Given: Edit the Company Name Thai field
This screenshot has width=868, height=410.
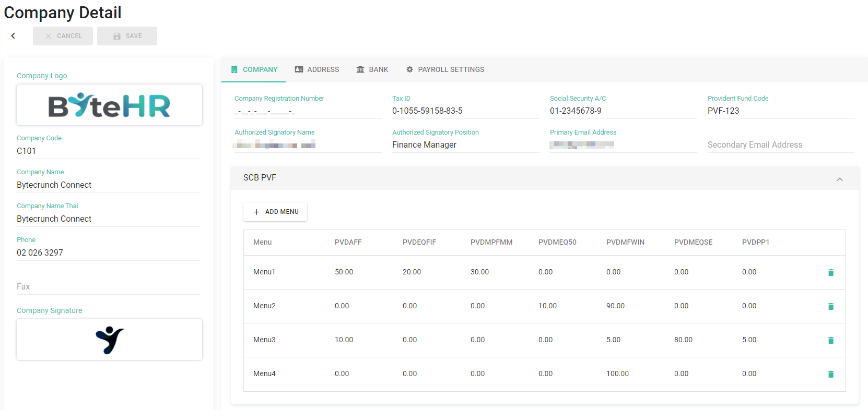Looking at the screenshot, I should [x=109, y=219].
